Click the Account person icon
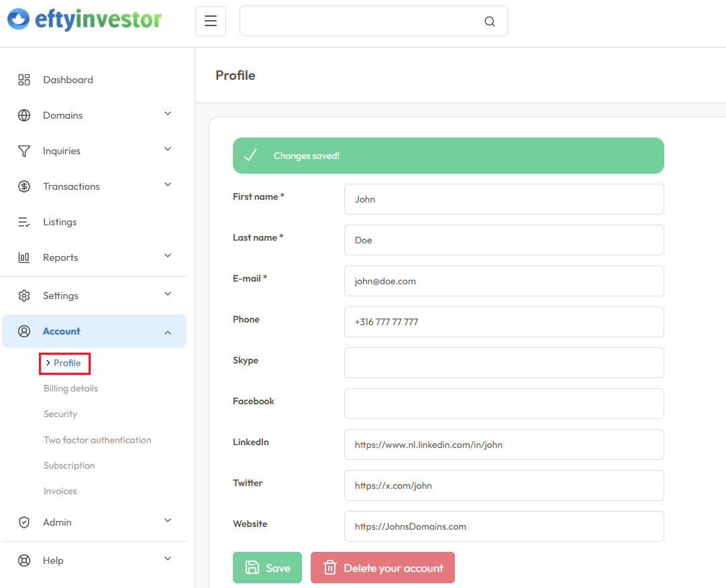726x588 pixels. click(x=24, y=331)
